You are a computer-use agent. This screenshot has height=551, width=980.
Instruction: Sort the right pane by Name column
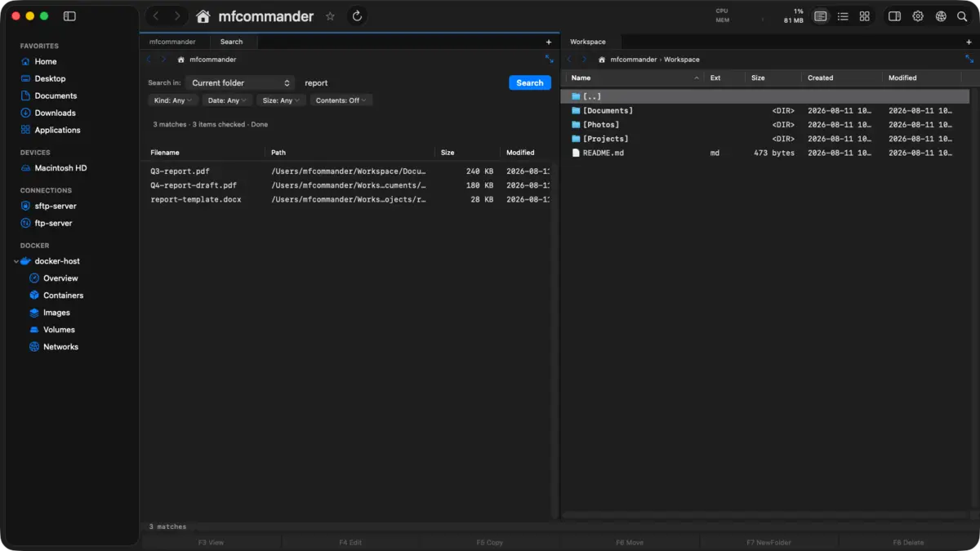pyautogui.click(x=634, y=78)
